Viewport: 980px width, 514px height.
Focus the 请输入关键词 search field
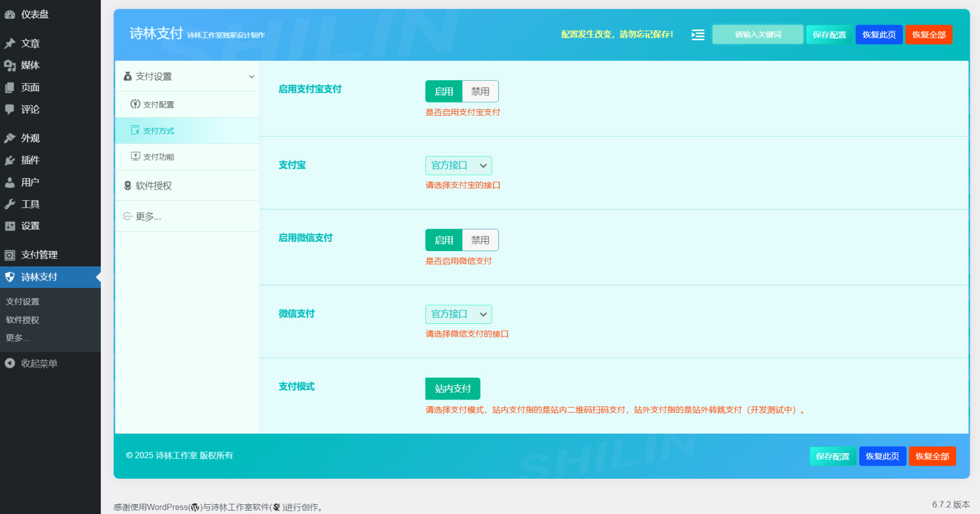coord(758,35)
